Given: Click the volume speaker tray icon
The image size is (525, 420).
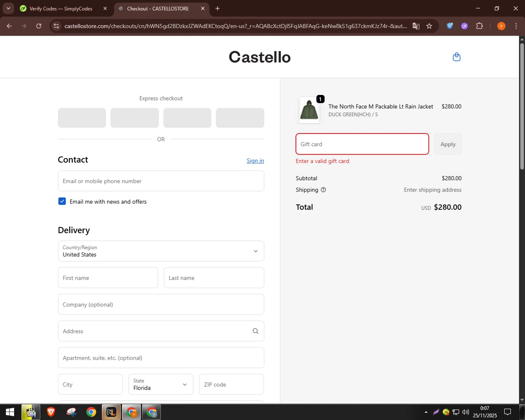Looking at the screenshot, I should (465, 412).
